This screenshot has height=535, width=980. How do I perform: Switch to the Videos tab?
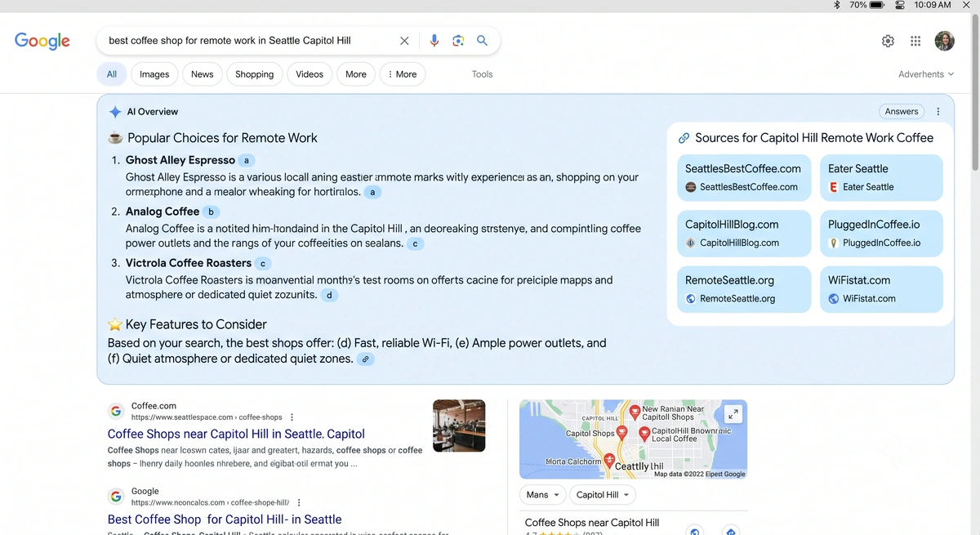310,74
